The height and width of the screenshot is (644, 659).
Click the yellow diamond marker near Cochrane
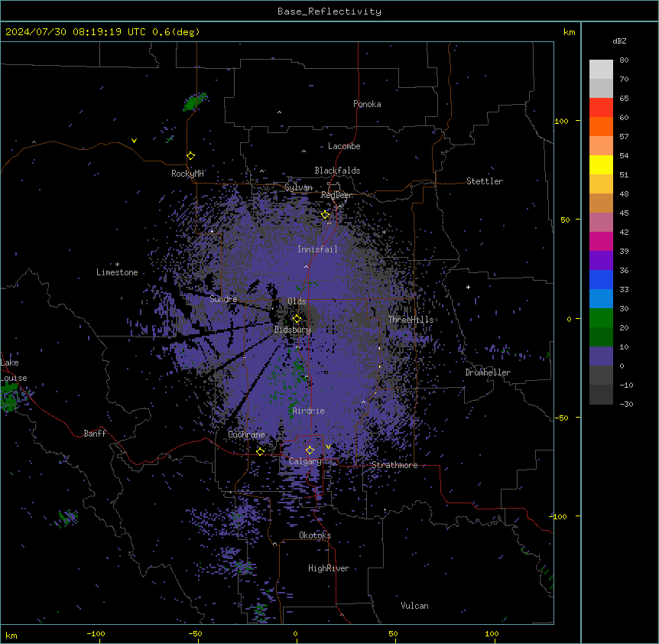(x=260, y=451)
